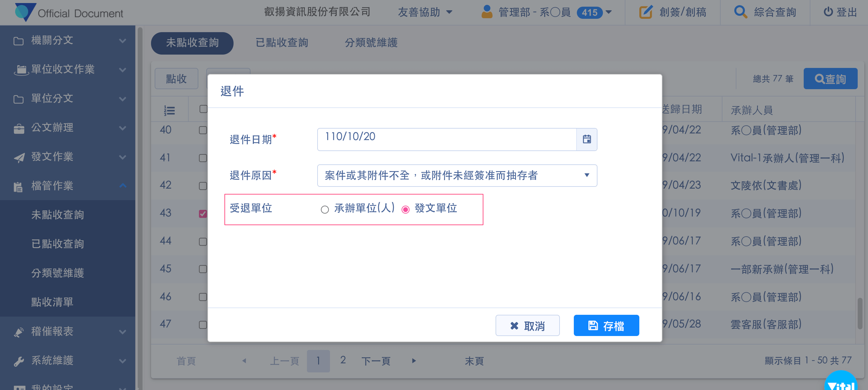Image resolution: width=868 pixels, height=390 pixels.
Task: Select the 承辦單位(人) radio button
Action: [325, 210]
